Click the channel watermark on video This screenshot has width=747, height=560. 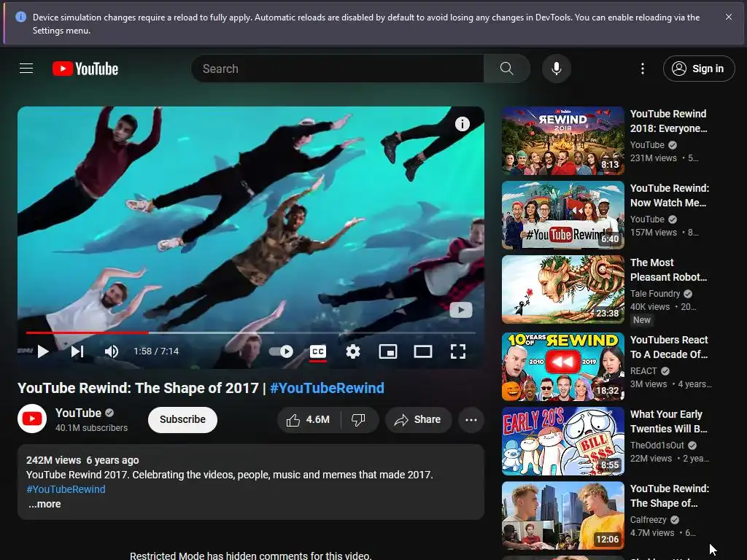click(461, 310)
